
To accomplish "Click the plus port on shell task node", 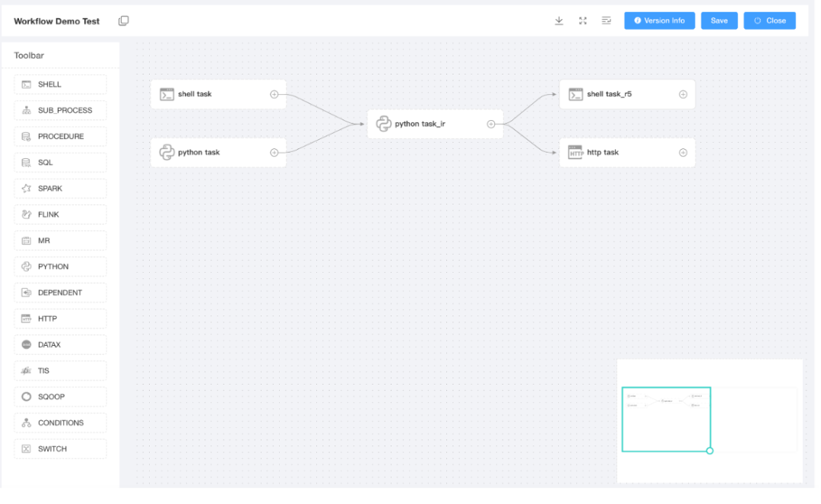I will [x=274, y=94].
